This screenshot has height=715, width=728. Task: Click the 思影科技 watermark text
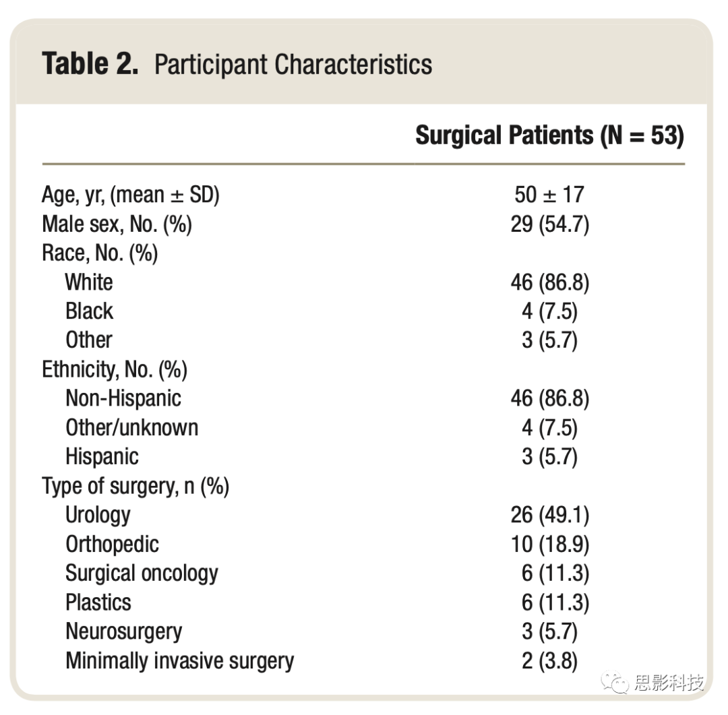[x=669, y=682]
